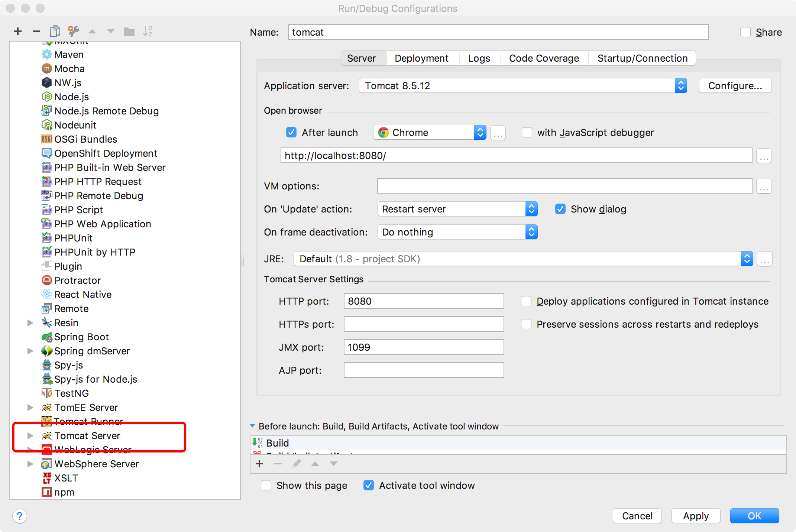Switch to the Code Coverage tab
The height and width of the screenshot is (532, 796).
click(544, 58)
